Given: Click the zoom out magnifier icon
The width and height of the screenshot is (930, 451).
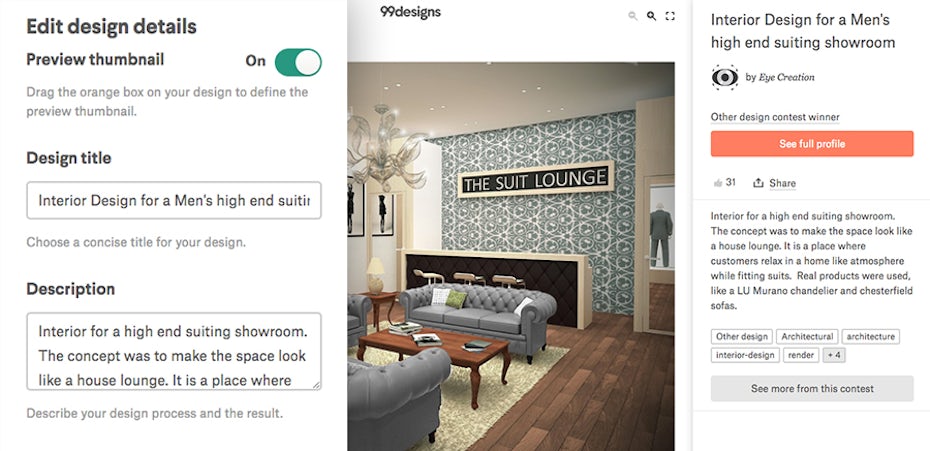Looking at the screenshot, I should pos(633,16).
